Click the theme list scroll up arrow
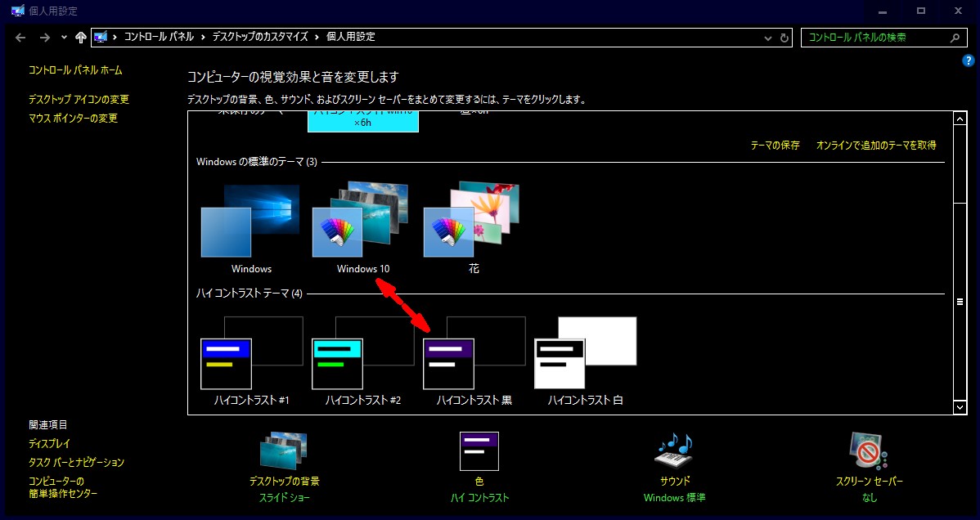 (x=960, y=118)
